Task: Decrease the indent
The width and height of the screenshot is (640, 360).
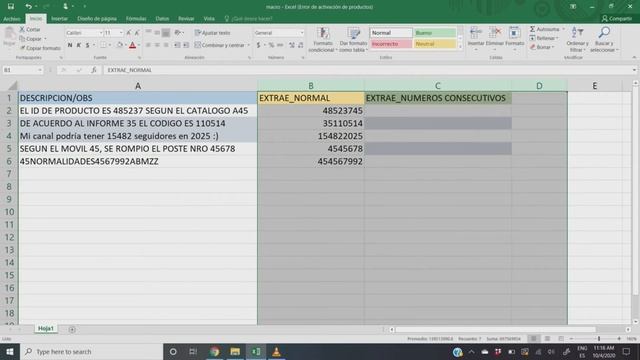Action: [x=177, y=45]
